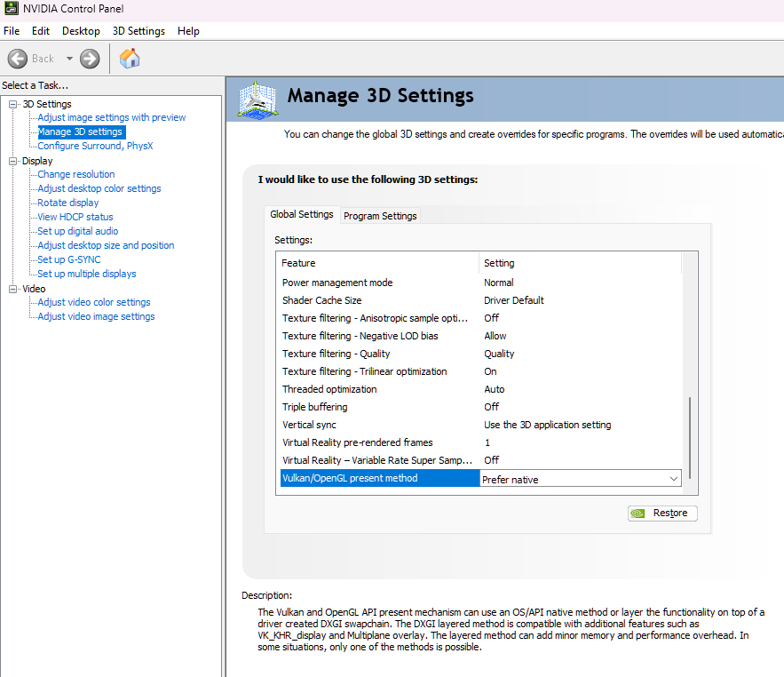Go to Change resolution page
This screenshot has height=677, width=784.
point(76,174)
